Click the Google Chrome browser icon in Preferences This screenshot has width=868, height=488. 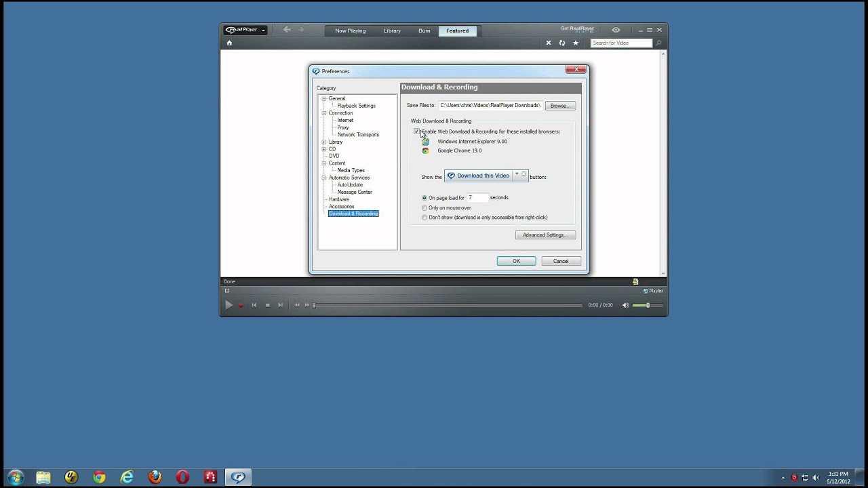[x=425, y=150]
